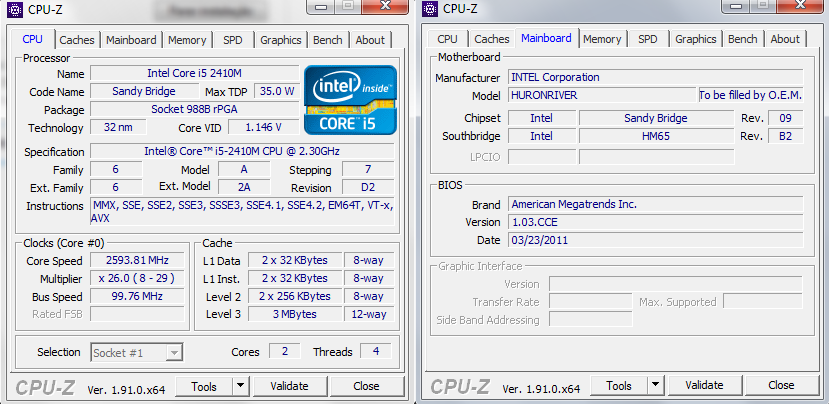Screen dimensions: 829x404
Task: Click the Cores count value 2
Action: (284, 351)
